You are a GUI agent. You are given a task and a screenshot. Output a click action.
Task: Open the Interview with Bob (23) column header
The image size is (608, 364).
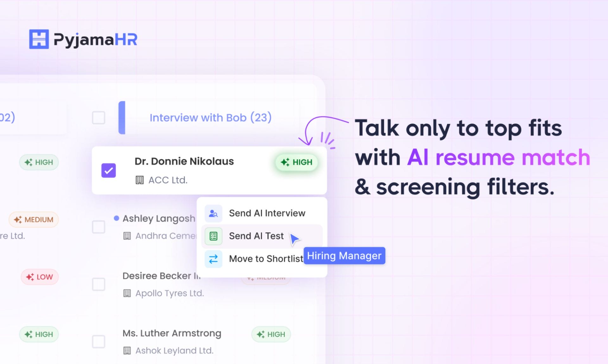[x=210, y=118]
